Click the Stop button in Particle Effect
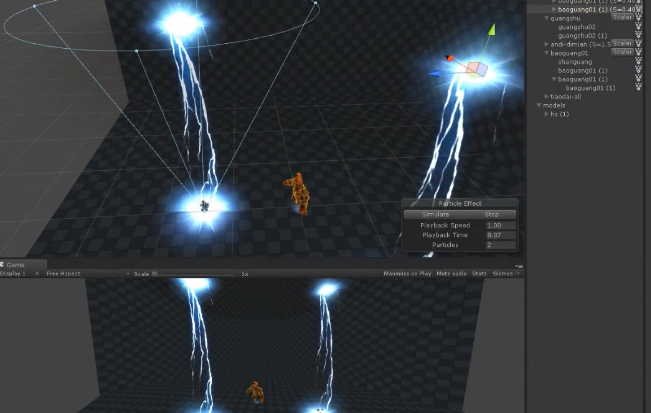The width and height of the screenshot is (651, 413). [x=491, y=215]
